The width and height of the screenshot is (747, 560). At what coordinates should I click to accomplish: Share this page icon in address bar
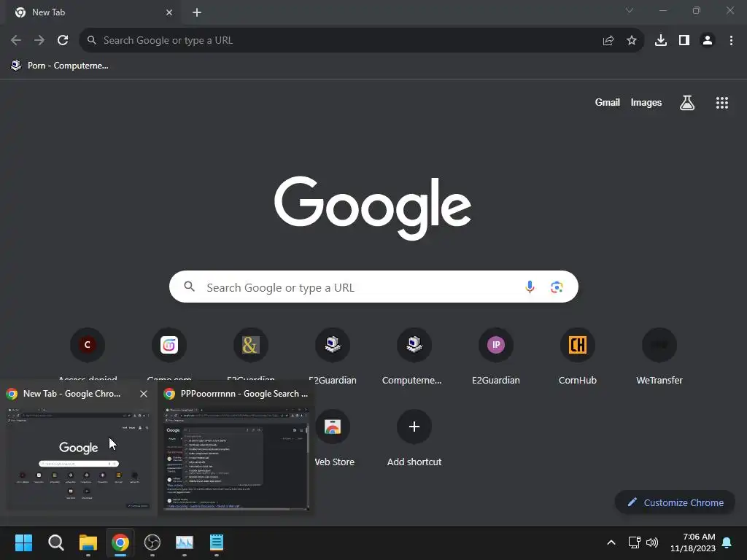tap(608, 41)
